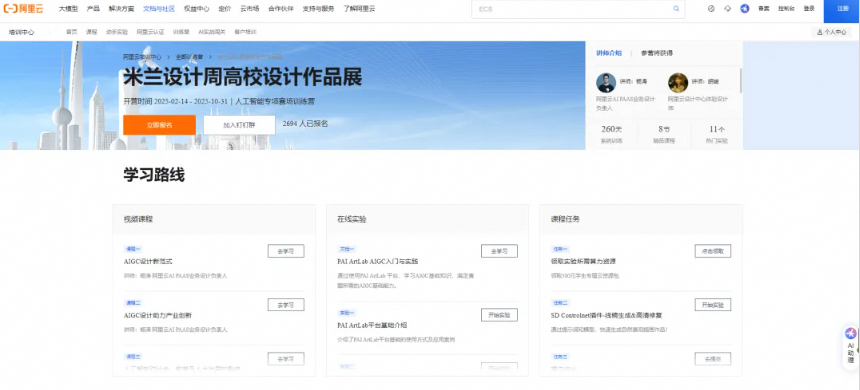This screenshot has width=860, height=390.
Task: Open the first instructor's avatar photo
Action: pyautogui.click(x=606, y=83)
